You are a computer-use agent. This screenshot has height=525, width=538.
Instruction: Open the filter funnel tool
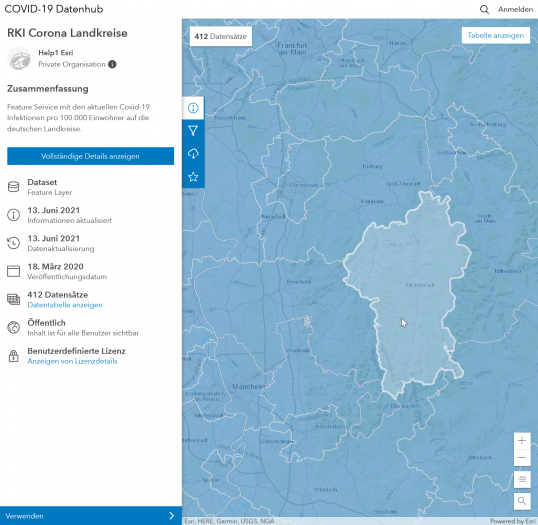pyautogui.click(x=193, y=131)
